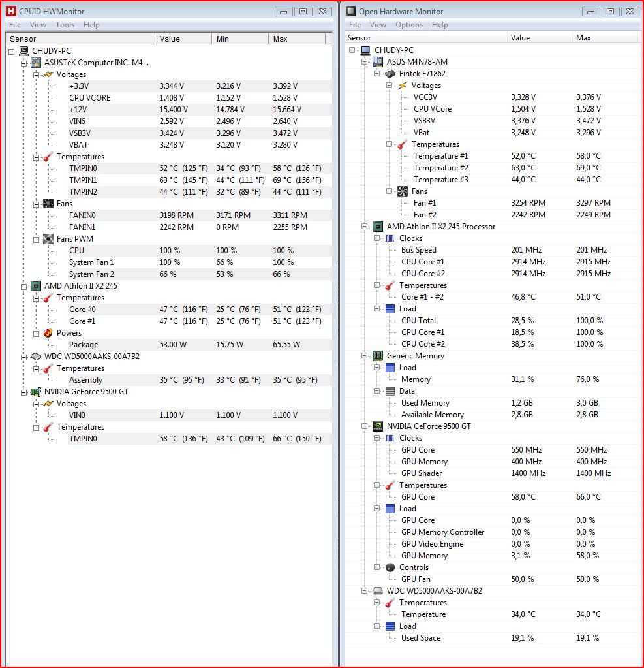Click the Sensor column header in HWMonitor
The width and height of the screenshot is (644, 668).
pos(80,39)
